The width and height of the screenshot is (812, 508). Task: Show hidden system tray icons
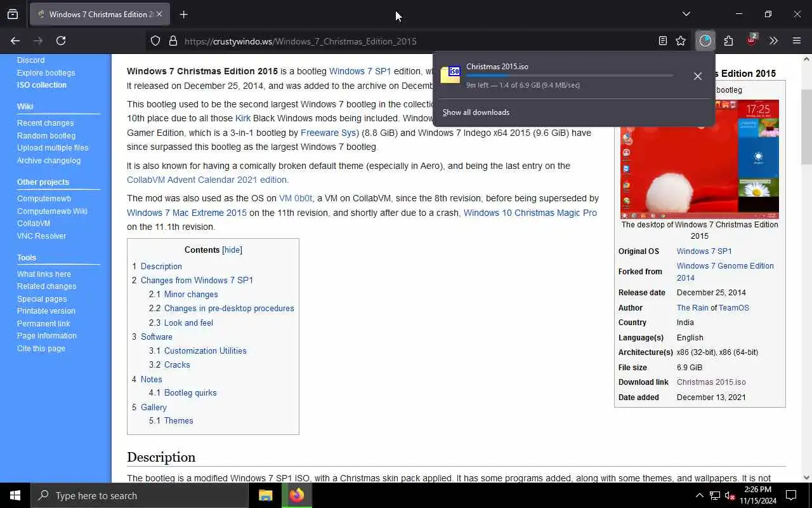pos(699,495)
